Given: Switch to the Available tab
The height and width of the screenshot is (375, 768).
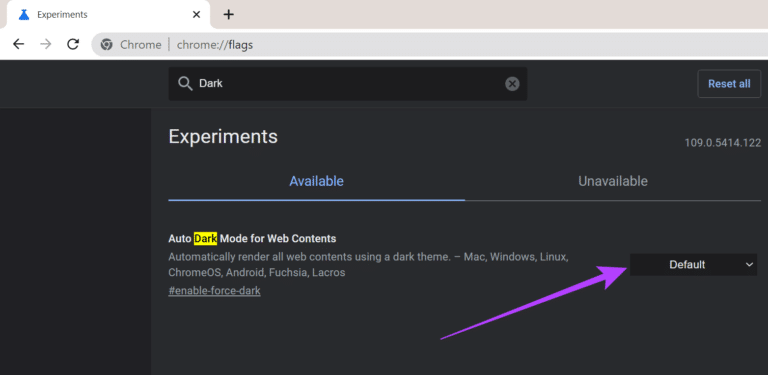Looking at the screenshot, I should pos(316,181).
